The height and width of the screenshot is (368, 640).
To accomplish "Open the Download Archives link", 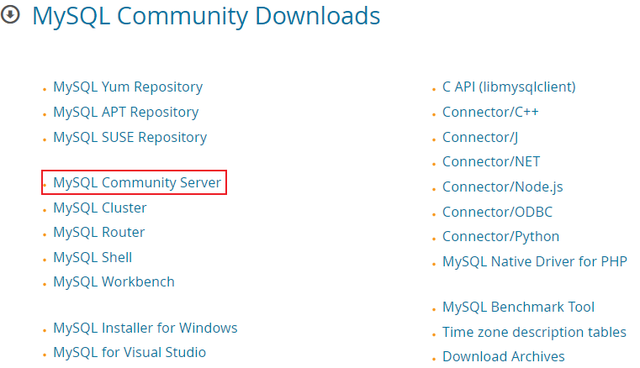I will pyautogui.click(x=504, y=357).
